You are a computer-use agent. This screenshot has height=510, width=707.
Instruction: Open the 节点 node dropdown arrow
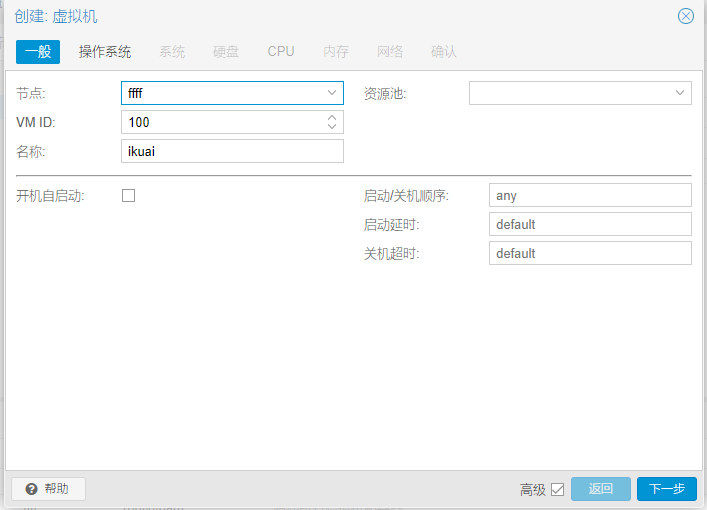pos(332,93)
